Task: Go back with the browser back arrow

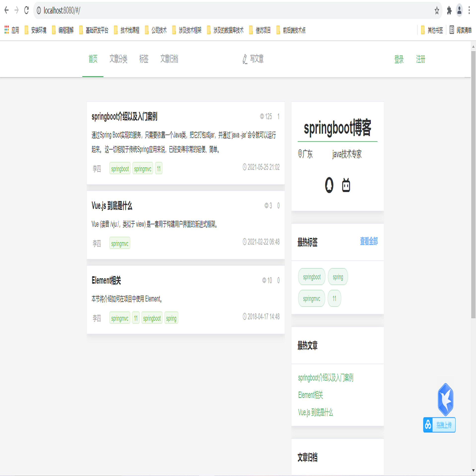Action: pos(7,10)
